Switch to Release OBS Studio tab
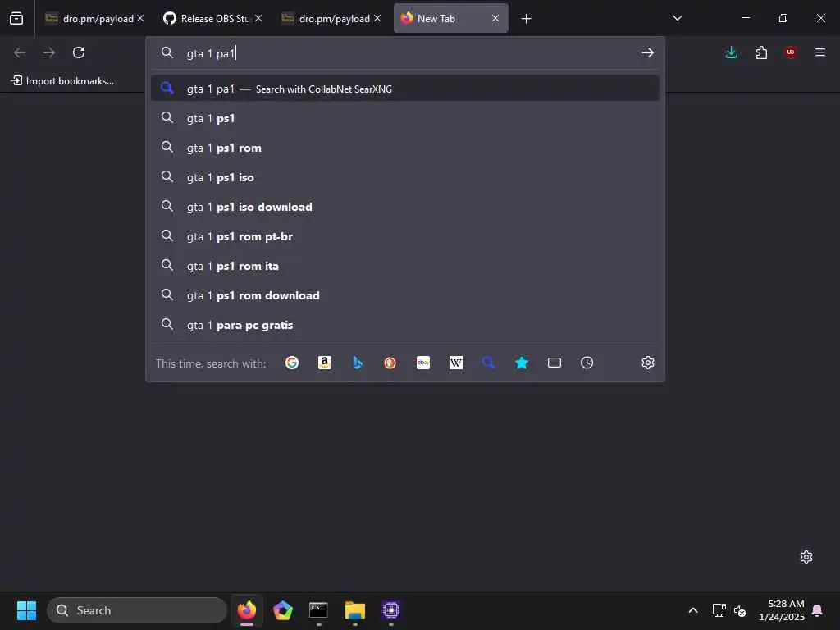Viewport: 840px width, 630px height. coord(212,18)
